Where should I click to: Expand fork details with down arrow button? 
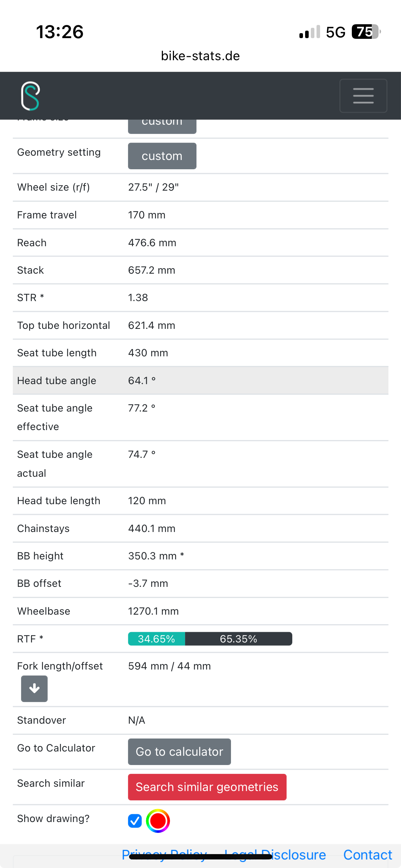point(34,688)
